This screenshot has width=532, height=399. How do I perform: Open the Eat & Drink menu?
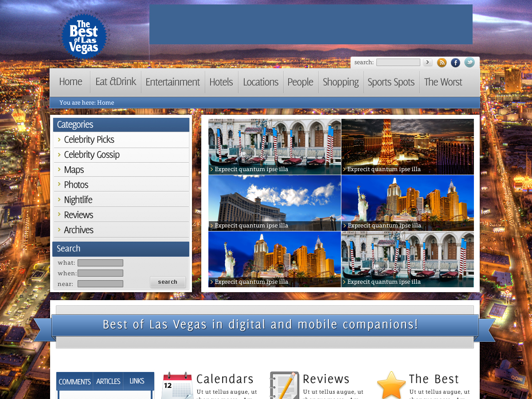coord(116,82)
